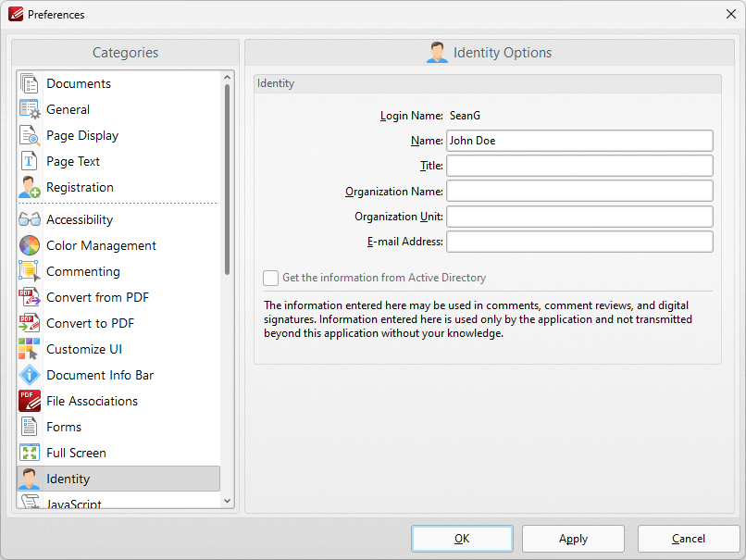Click the Customize UI colored squares icon
This screenshot has width=746, height=560.
[x=29, y=349]
